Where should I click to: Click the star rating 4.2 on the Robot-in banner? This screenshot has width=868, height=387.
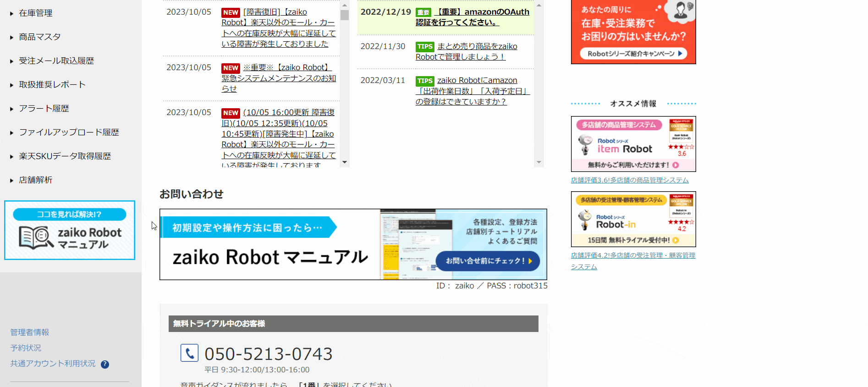tap(681, 225)
